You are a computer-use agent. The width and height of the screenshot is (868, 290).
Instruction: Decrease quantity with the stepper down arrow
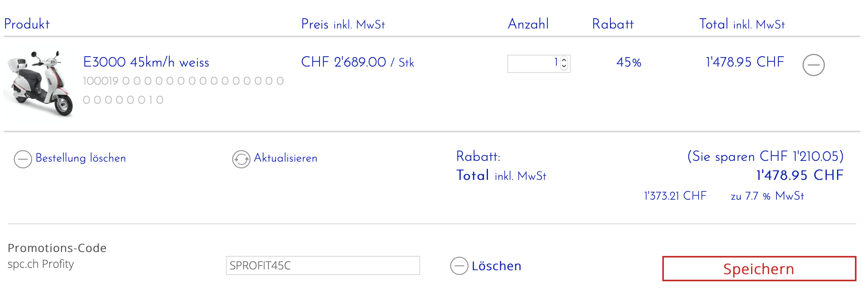tap(564, 67)
